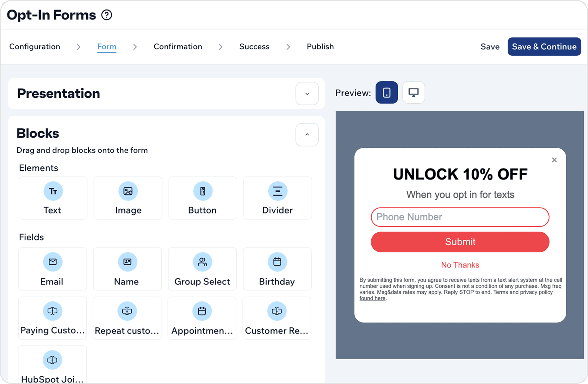Choose the Email field block
588x384 pixels.
click(x=52, y=269)
